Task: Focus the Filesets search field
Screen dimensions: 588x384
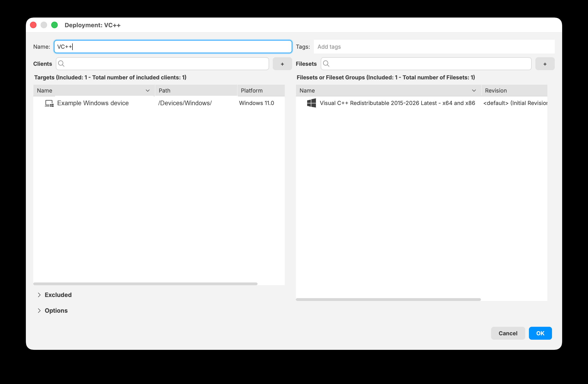Action: coord(426,64)
